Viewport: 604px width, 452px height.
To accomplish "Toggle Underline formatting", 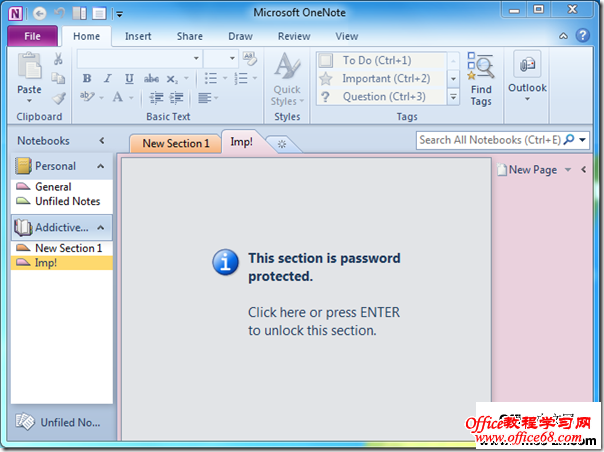I will point(129,79).
